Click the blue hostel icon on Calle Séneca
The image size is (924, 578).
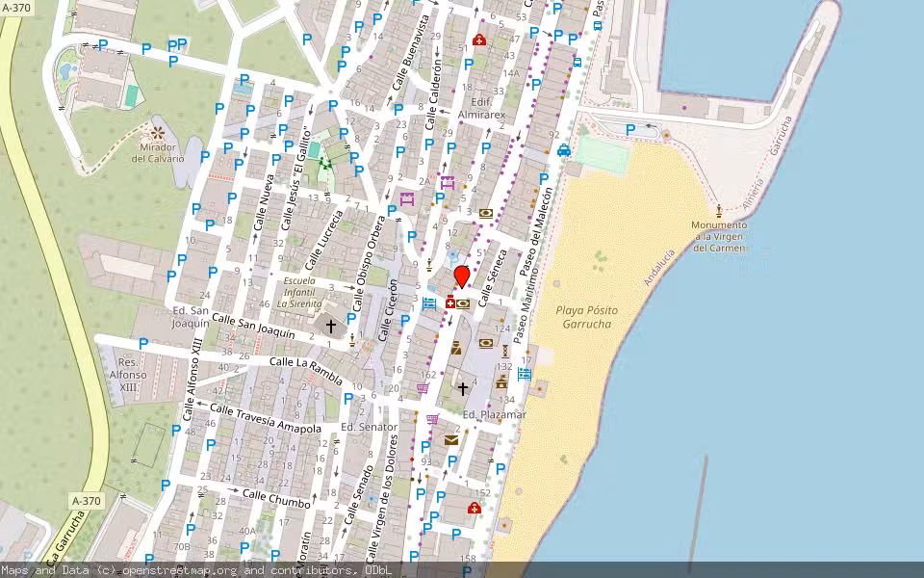click(x=428, y=303)
